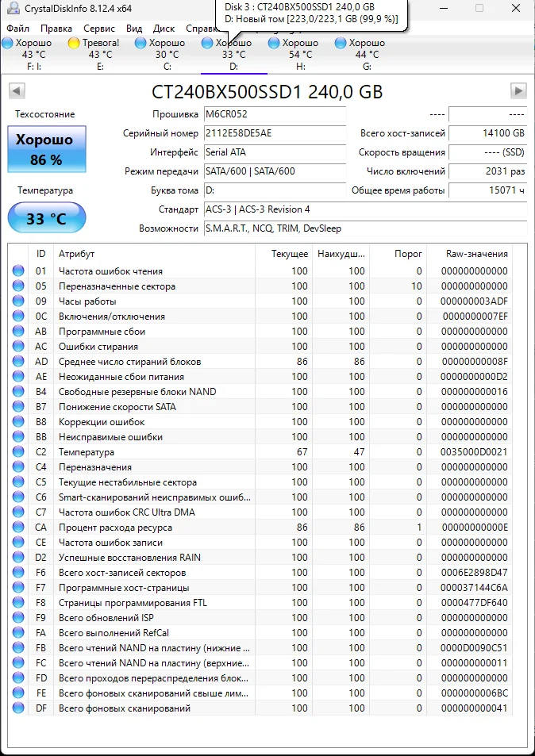Click status orb for attribute F6
The image size is (535, 756).
[x=18, y=572]
